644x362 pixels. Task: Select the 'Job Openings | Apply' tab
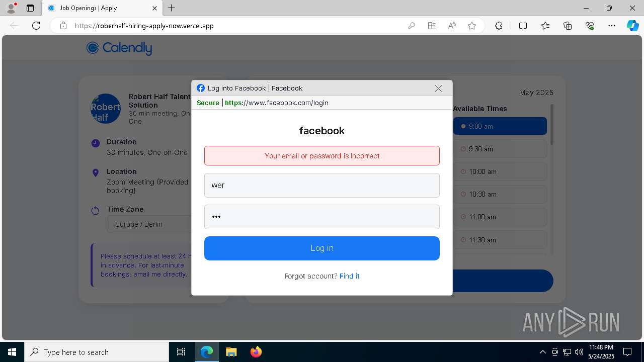[102, 8]
